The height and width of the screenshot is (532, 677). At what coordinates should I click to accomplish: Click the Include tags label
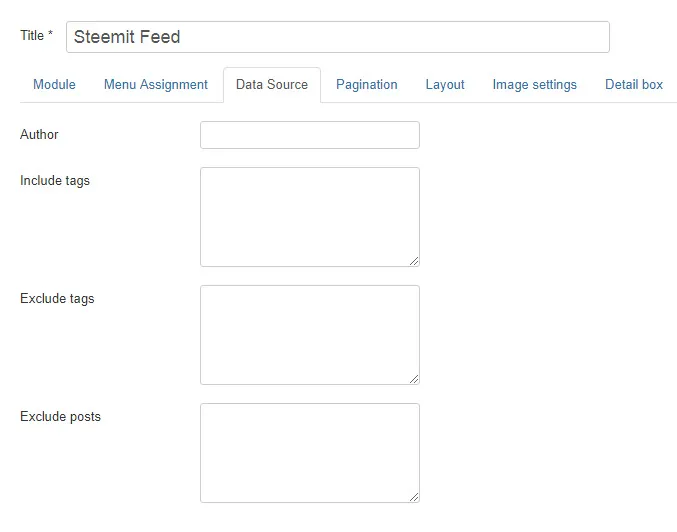point(55,180)
